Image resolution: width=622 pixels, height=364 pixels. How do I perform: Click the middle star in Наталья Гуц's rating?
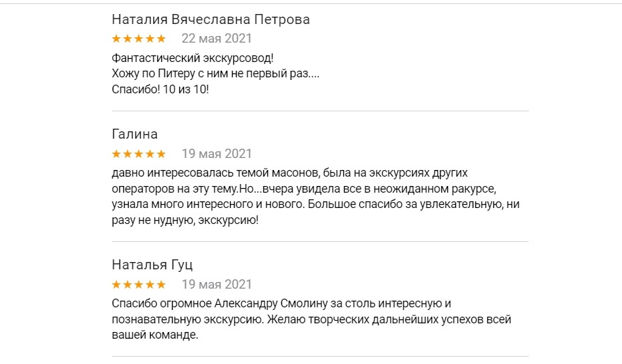(139, 285)
